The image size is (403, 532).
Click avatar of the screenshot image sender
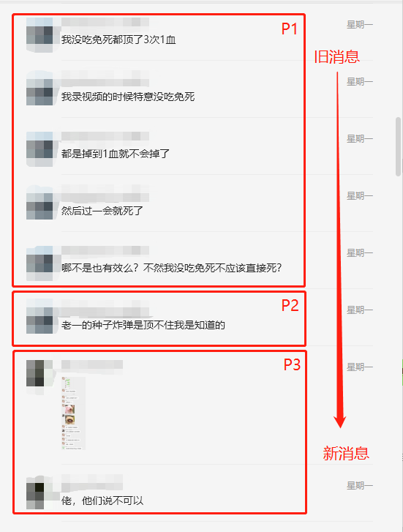click(39, 378)
